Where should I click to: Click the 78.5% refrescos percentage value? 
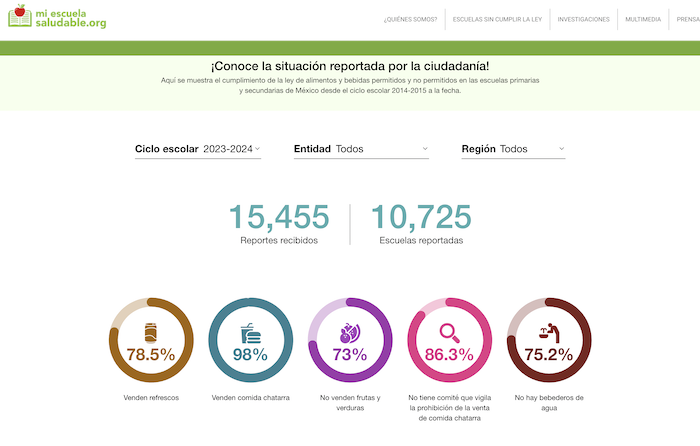click(150, 355)
